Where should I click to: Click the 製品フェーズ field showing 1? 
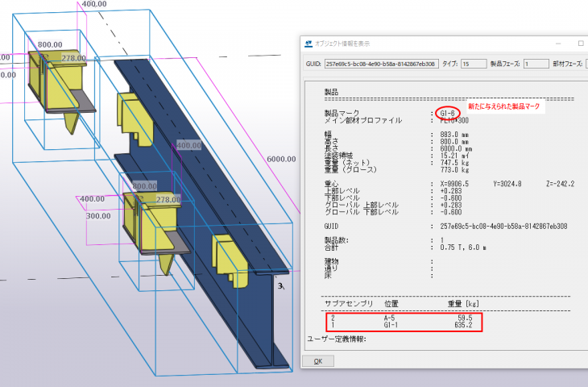536,64
